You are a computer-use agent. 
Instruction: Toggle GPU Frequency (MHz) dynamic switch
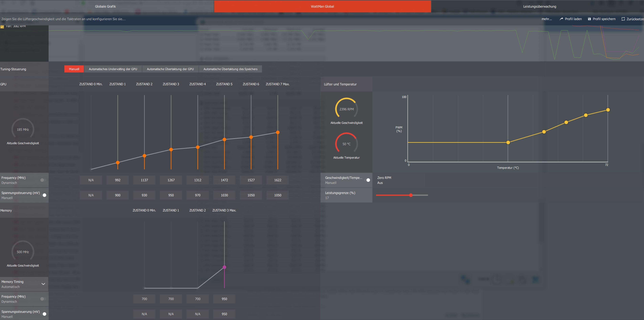[x=43, y=180]
